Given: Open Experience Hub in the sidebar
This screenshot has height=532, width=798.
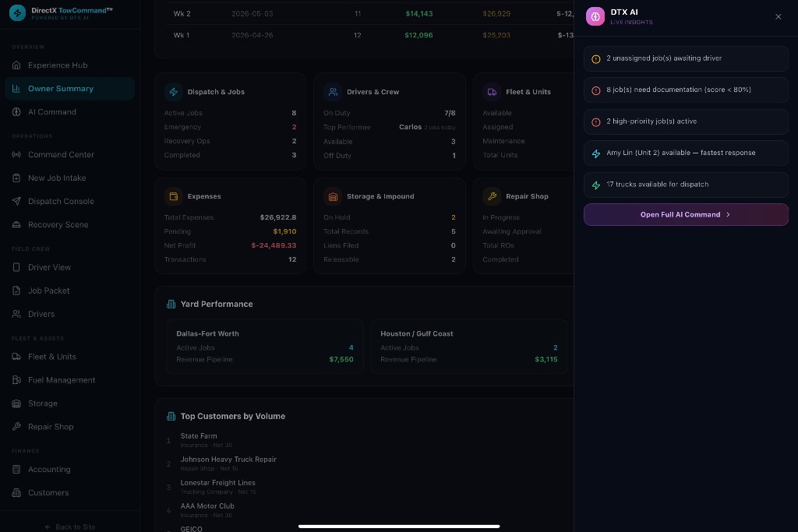Looking at the screenshot, I should click(x=69, y=65).
